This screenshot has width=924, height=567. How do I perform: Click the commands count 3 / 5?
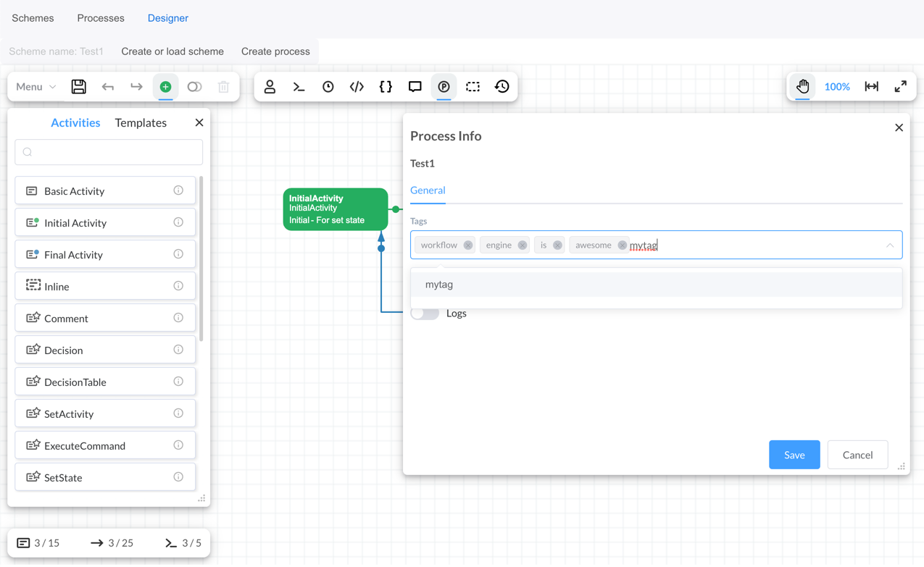click(x=183, y=543)
